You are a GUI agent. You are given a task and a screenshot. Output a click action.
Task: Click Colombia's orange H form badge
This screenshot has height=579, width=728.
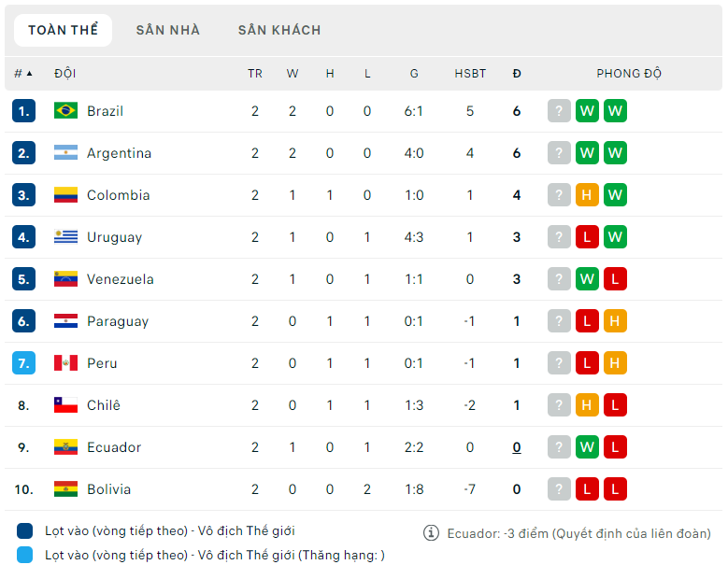[x=587, y=195]
